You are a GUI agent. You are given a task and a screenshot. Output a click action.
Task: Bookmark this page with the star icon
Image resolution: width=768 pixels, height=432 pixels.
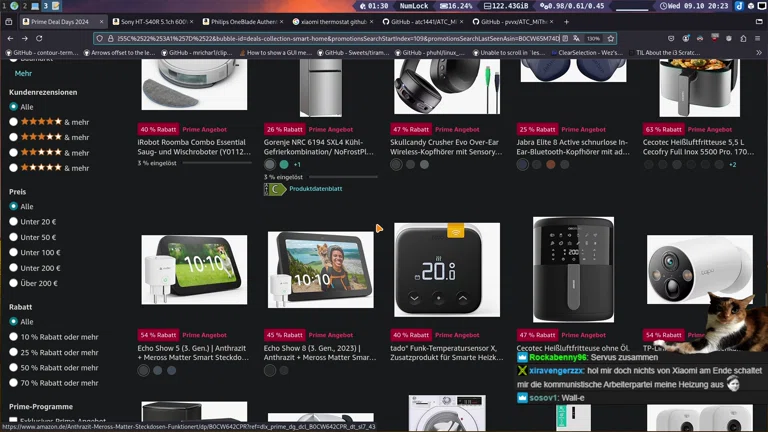610,39
